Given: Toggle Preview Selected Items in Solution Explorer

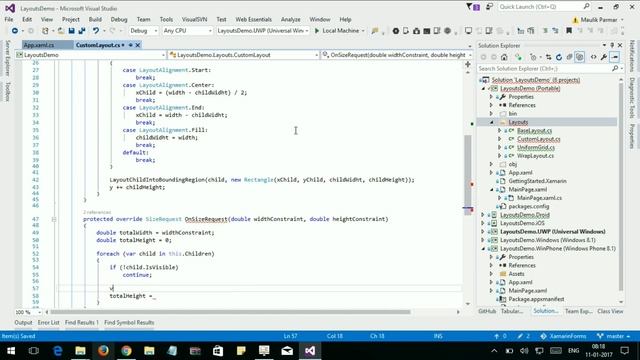Looking at the screenshot, I should [615, 57].
